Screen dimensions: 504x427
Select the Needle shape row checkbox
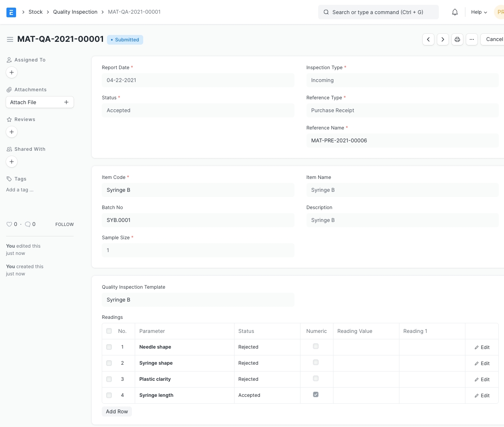pyautogui.click(x=109, y=347)
